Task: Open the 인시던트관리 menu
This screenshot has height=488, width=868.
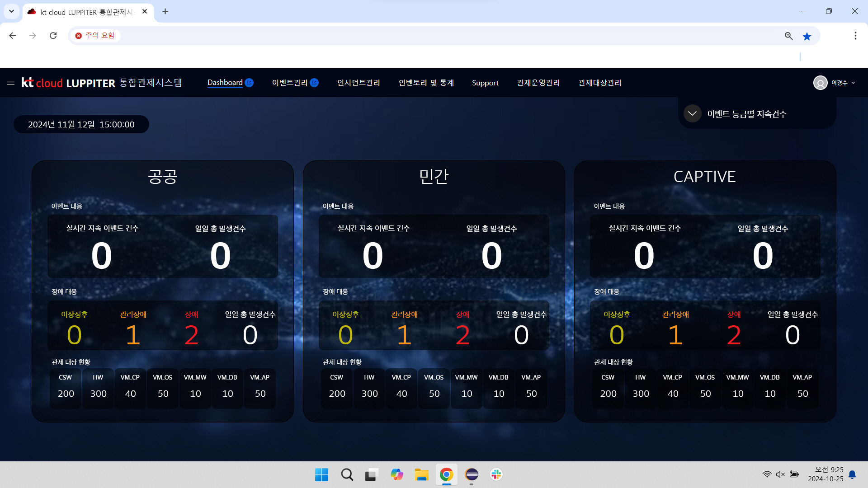Action: point(359,83)
